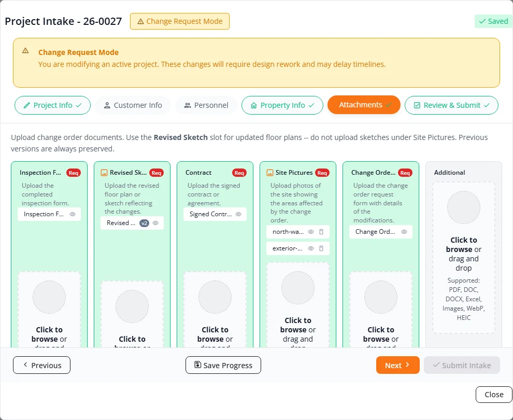
Task: Browse files in the Inspection Form drop zone
Action: (x=49, y=310)
